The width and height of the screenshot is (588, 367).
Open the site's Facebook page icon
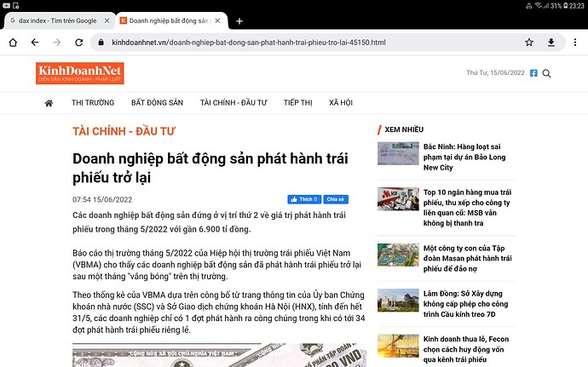click(533, 73)
